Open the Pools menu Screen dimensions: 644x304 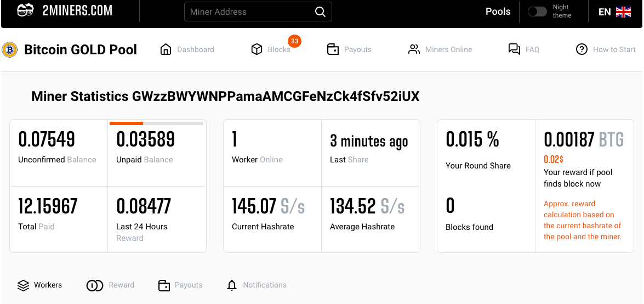[498, 12]
